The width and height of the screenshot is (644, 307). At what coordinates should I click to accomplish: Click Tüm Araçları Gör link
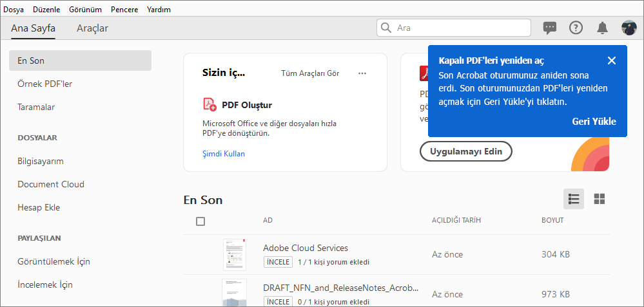pos(310,73)
